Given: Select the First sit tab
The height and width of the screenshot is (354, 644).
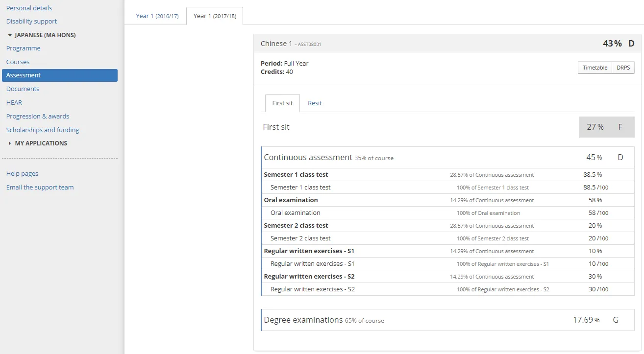Looking at the screenshot, I should point(282,103).
